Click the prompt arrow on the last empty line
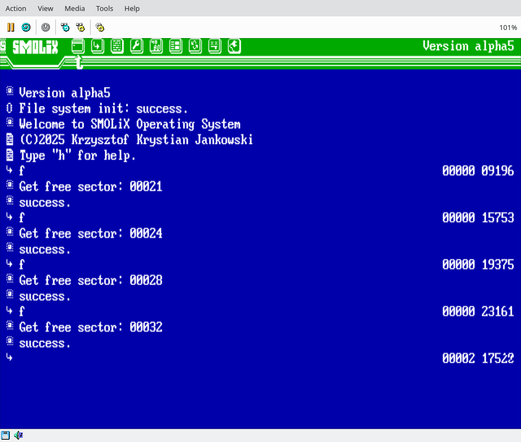This screenshot has height=442, width=521. [9, 357]
